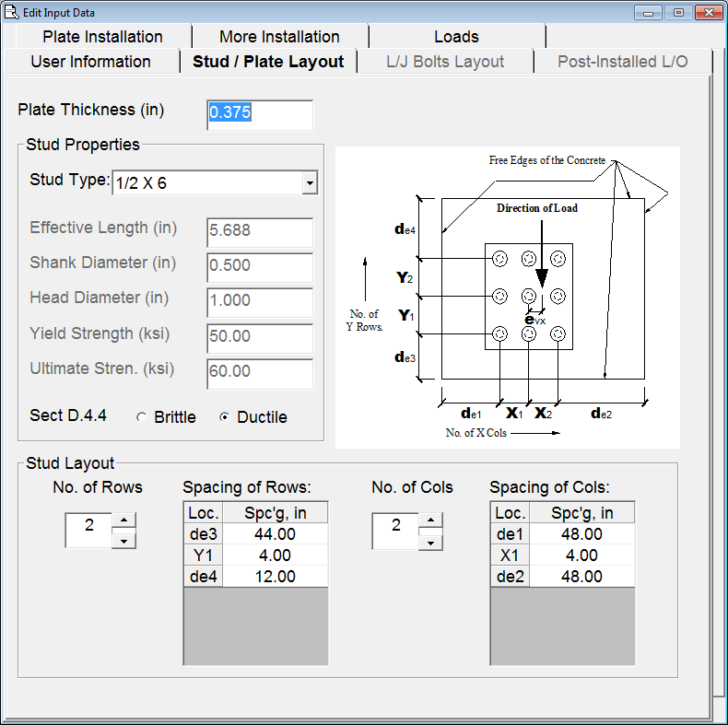Click the app icon in title bar

coord(11,12)
